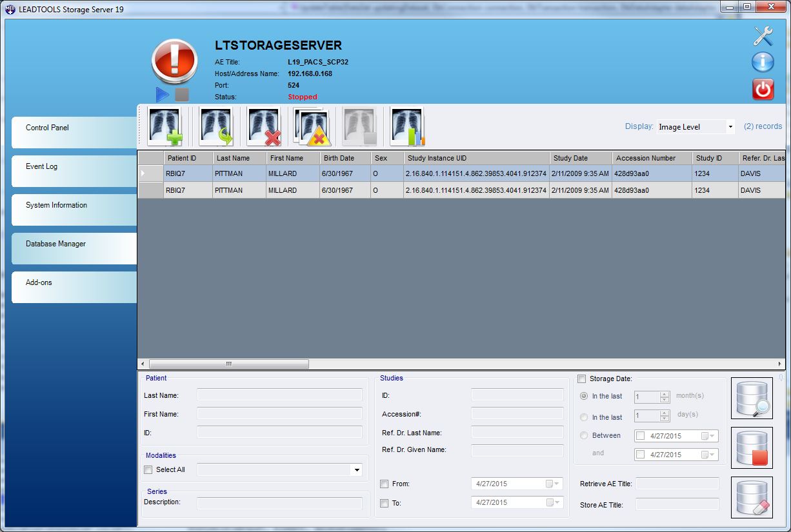791x532 pixels.
Task: Click the Ref. Dr. Given Name field
Action: point(517,450)
